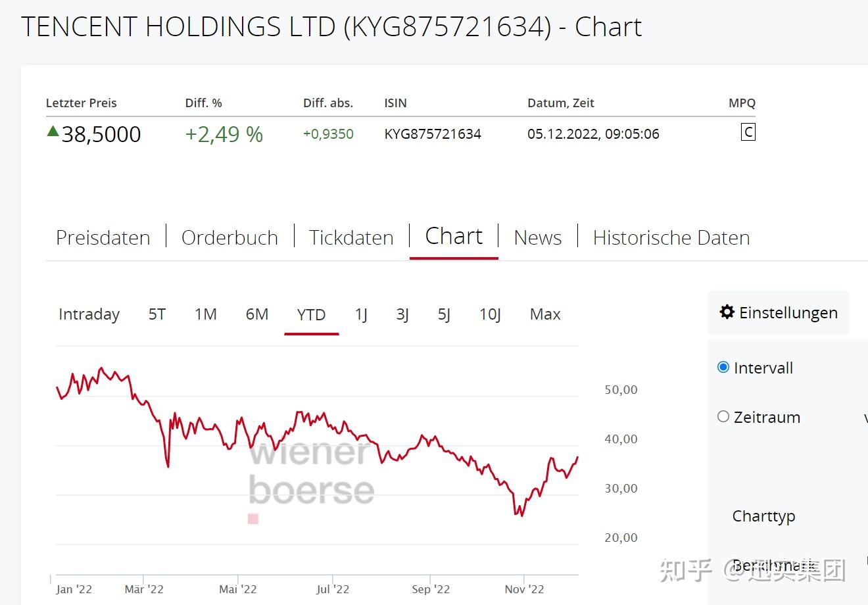This screenshot has height=605, width=868.
Task: Show the Max chart range
Action: (x=545, y=314)
